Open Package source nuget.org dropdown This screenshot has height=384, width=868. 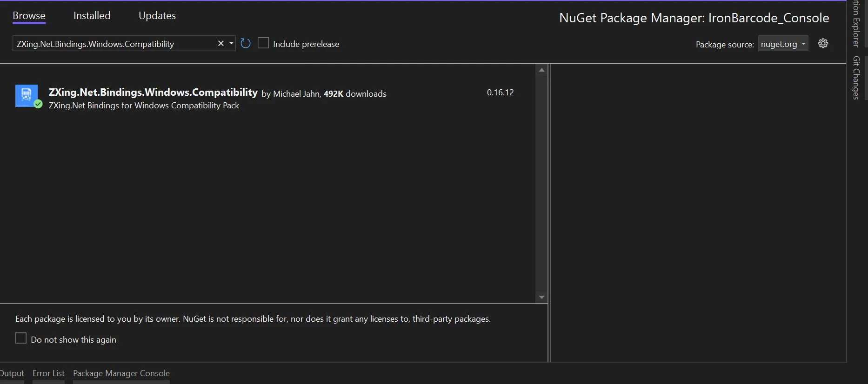tap(783, 44)
